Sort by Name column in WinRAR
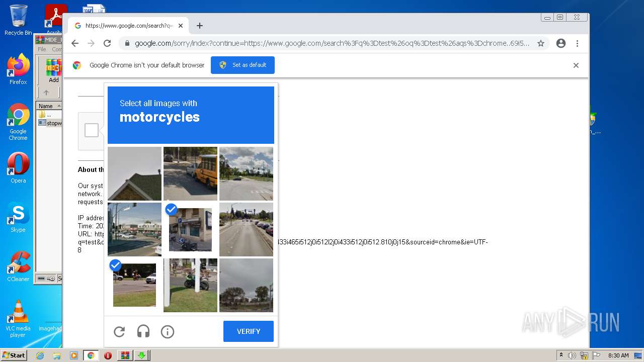Viewport: 644px width, 362px height. click(49, 106)
